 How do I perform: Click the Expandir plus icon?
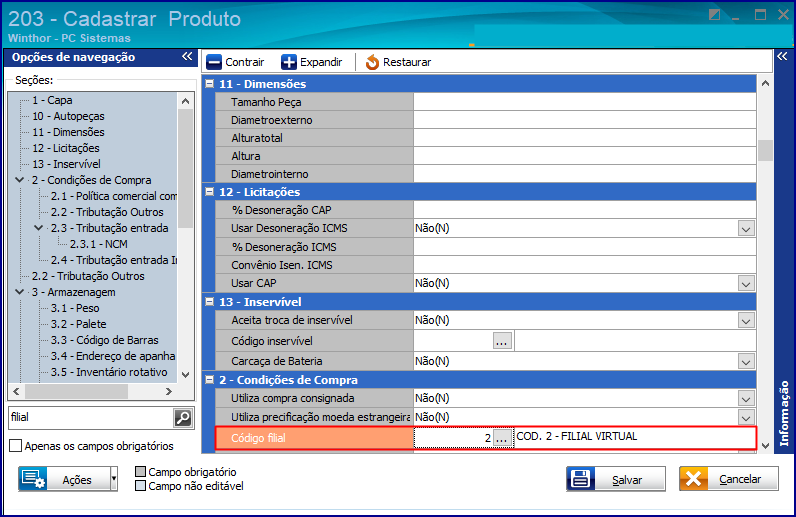(289, 62)
